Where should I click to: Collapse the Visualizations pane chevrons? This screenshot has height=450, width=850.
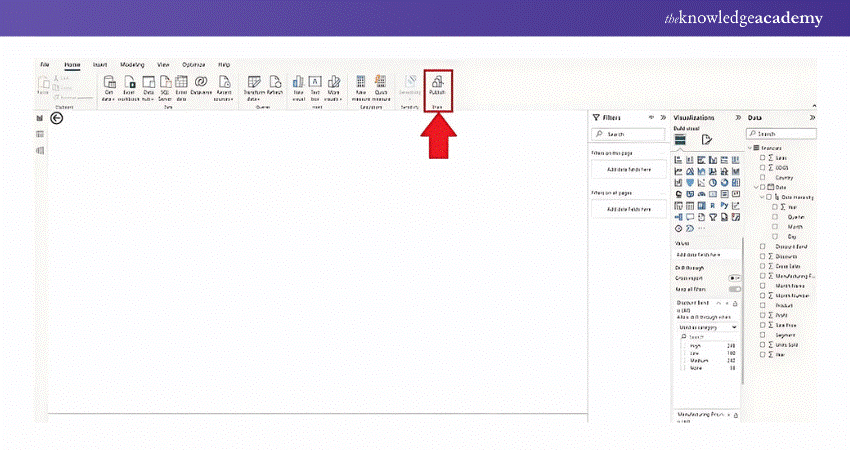pyautogui.click(x=738, y=117)
